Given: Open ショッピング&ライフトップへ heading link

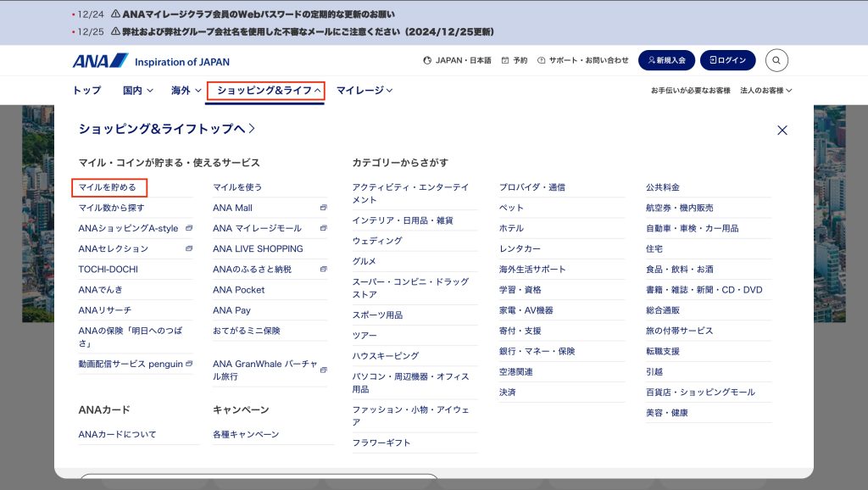Looking at the screenshot, I should 166,129.
